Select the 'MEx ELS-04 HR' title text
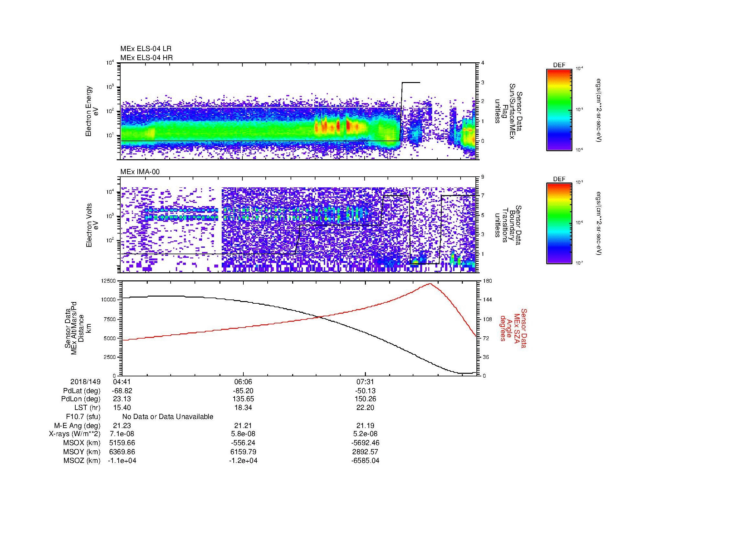756x534 pixels. point(146,58)
